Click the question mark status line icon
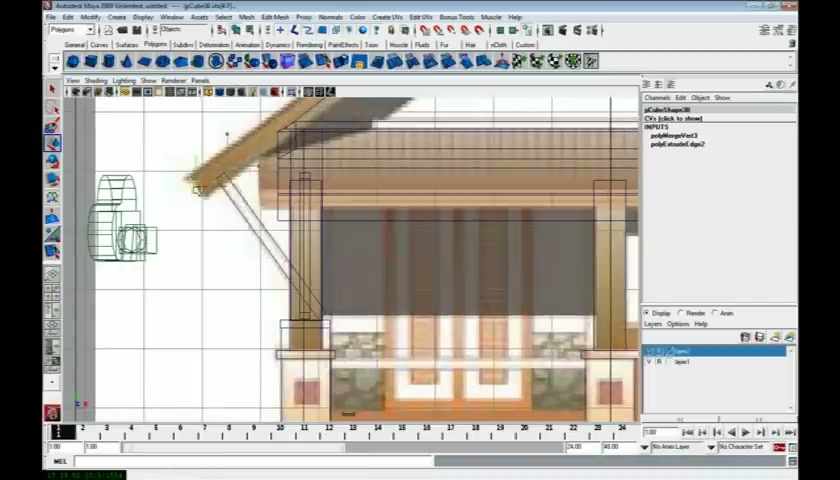The height and width of the screenshot is (480, 840). coord(377,30)
